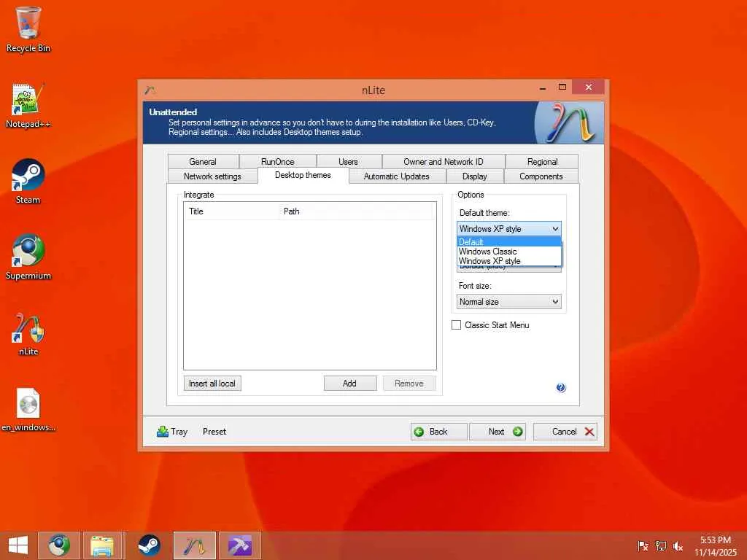Click the taskbar clock and date
The image size is (747, 560).
(x=715, y=545)
